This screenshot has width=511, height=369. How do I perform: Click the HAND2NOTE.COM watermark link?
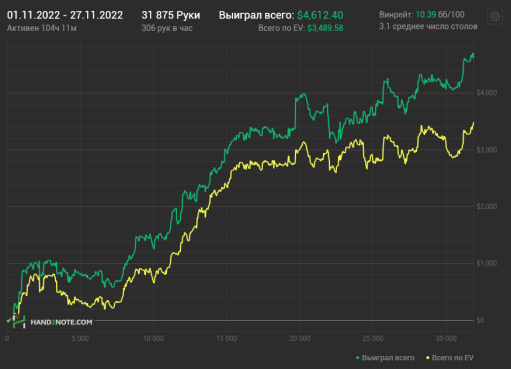[x=61, y=322]
